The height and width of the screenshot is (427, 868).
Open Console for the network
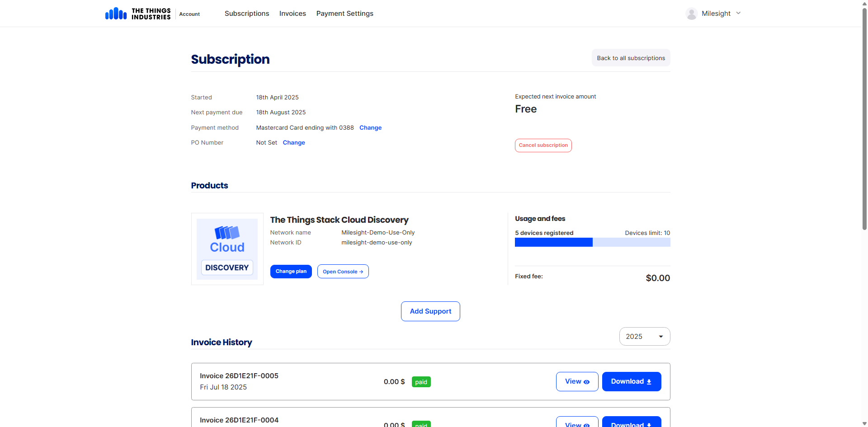(x=343, y=272)
